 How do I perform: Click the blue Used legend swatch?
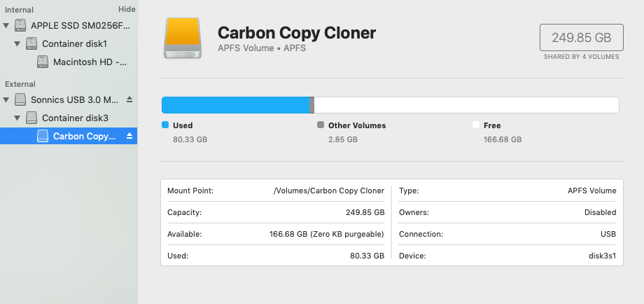click(165, 125)
